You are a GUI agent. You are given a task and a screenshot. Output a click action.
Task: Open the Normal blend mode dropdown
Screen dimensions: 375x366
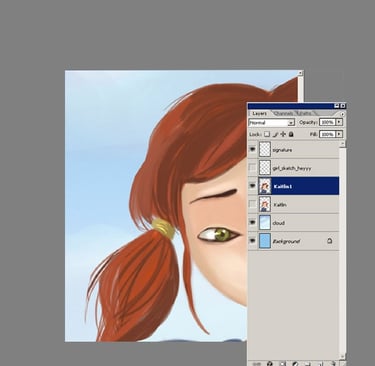tap(272, 123)
